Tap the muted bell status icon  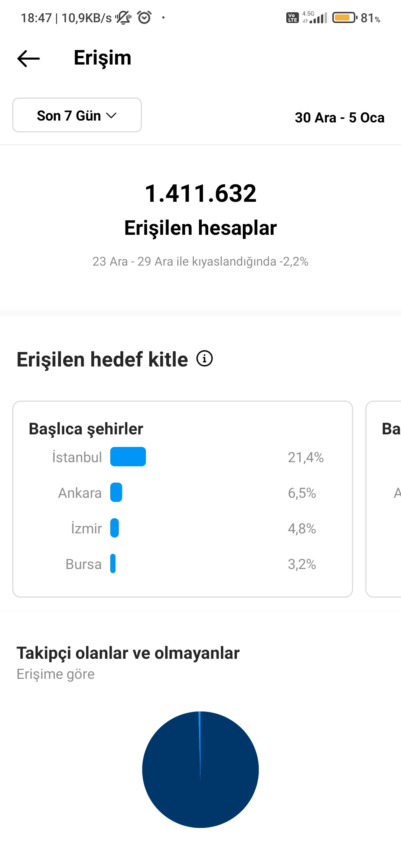(x=123, y=17)
